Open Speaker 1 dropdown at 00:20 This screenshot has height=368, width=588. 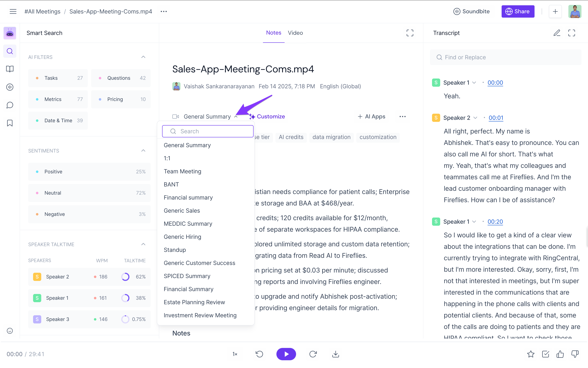pos(474,222)
